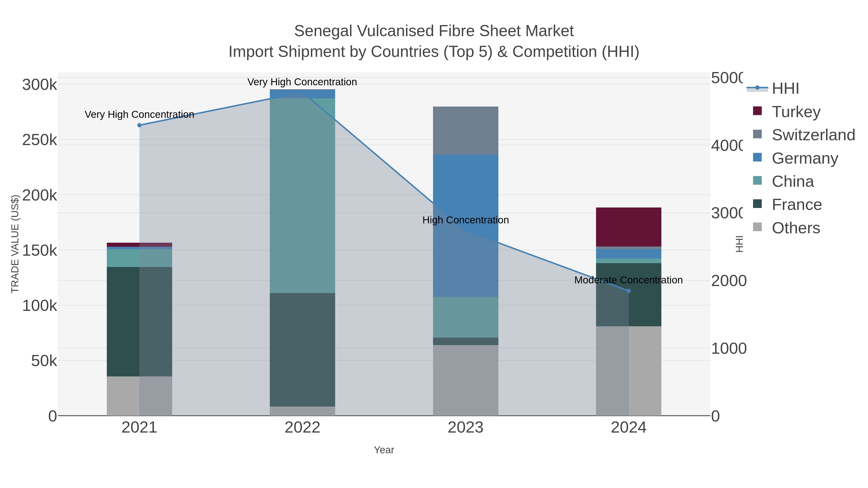This screenshot has height=488, width=868.
Task: Click the Others segment of the 2024 bar
Action: (x=629, y=371)
